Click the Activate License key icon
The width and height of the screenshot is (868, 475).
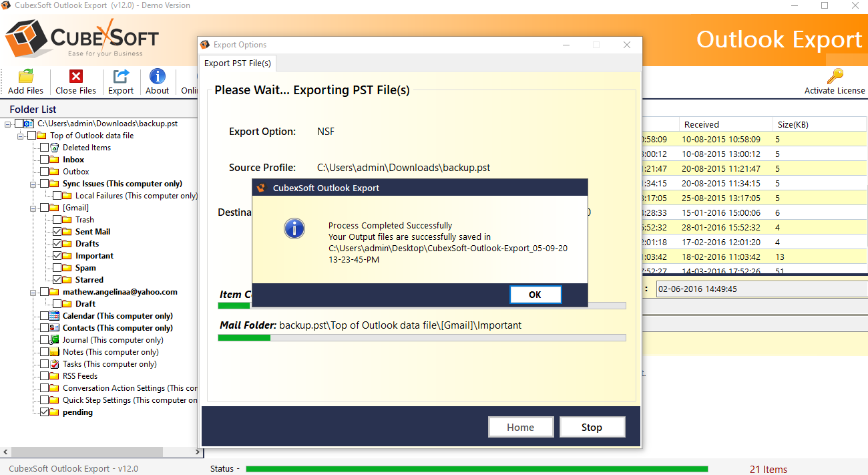tap(835, 76)
